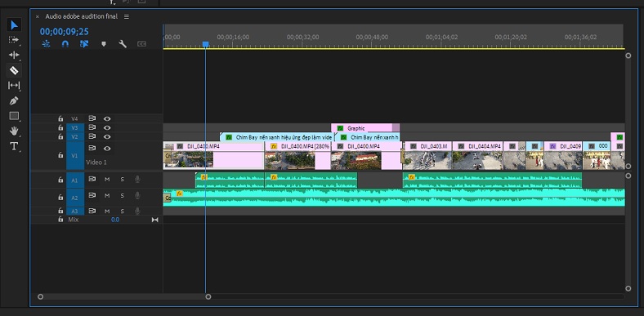Toggle lock on track A1

coord(60,180)
